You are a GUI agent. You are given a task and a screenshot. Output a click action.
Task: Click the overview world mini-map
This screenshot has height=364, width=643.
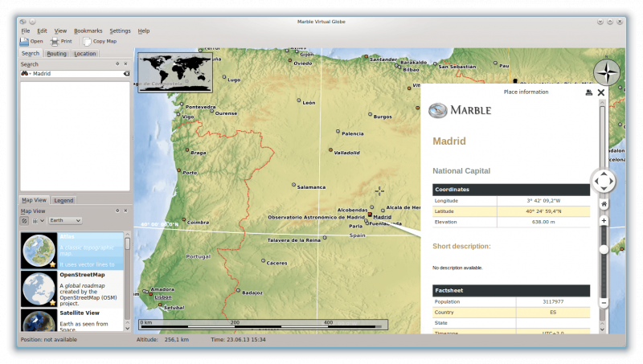pos(175,72)
